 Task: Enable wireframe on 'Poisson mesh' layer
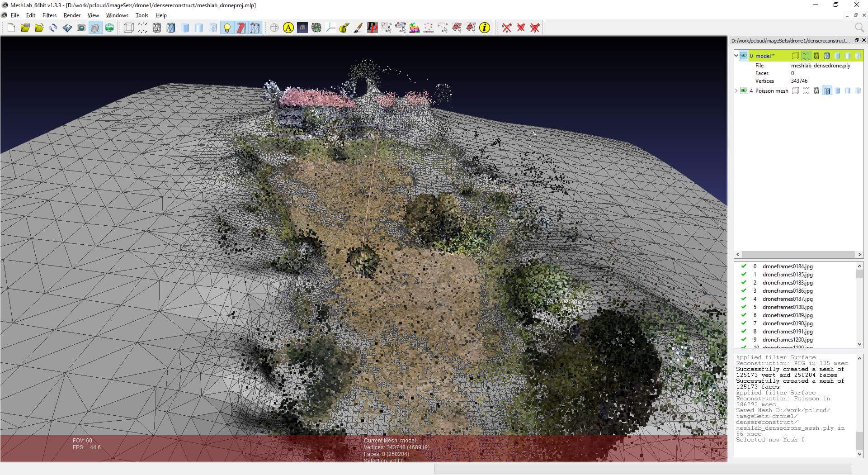point(816,91)
